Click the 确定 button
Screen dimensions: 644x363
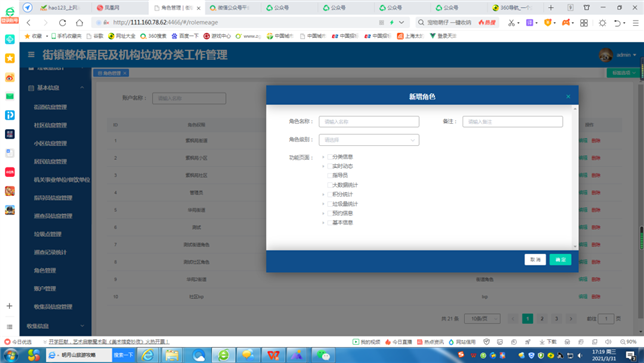[x=560, y=260]
